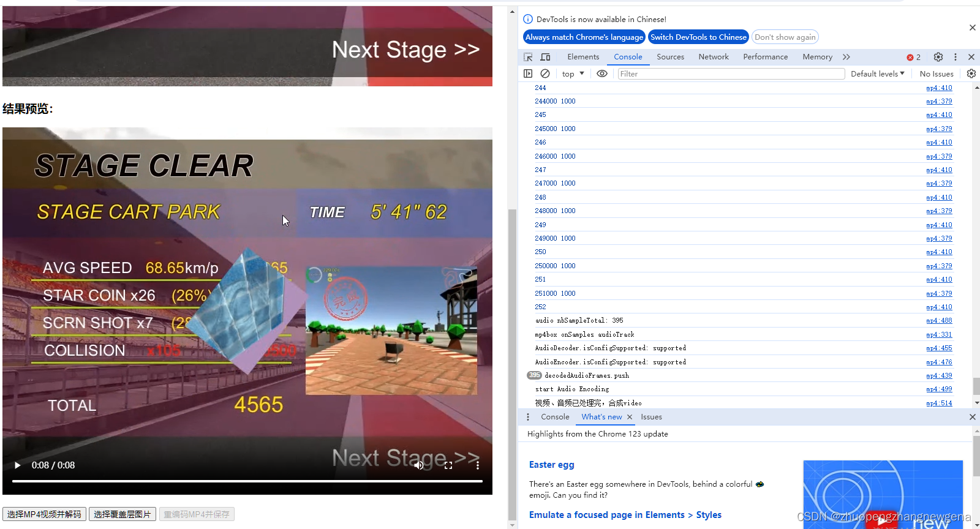Click the console log scrollbar thumb
The height and width of the screenshot is (529, 980).
tap(976, 386)
